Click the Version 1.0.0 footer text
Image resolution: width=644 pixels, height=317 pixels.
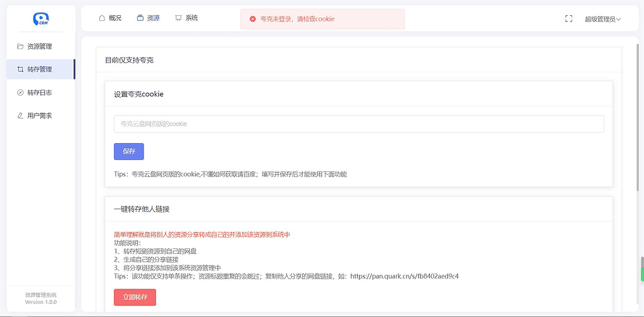(41, 302)
